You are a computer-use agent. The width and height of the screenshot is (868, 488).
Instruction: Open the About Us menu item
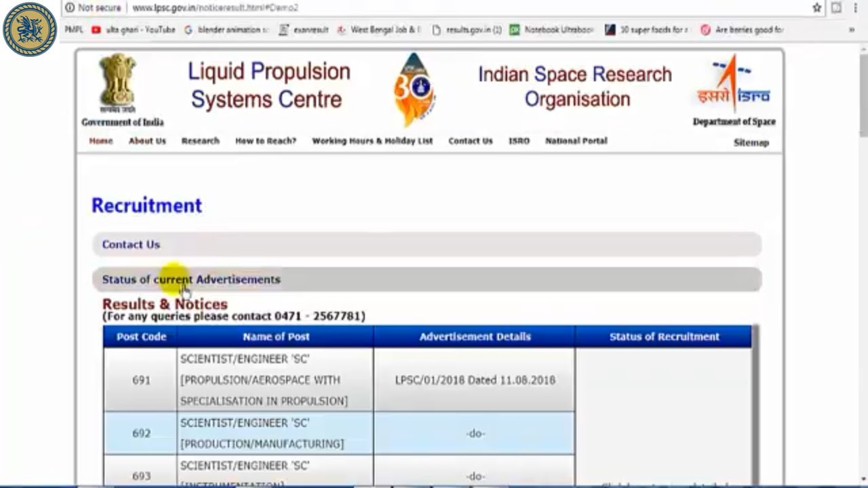coord(147,141)
